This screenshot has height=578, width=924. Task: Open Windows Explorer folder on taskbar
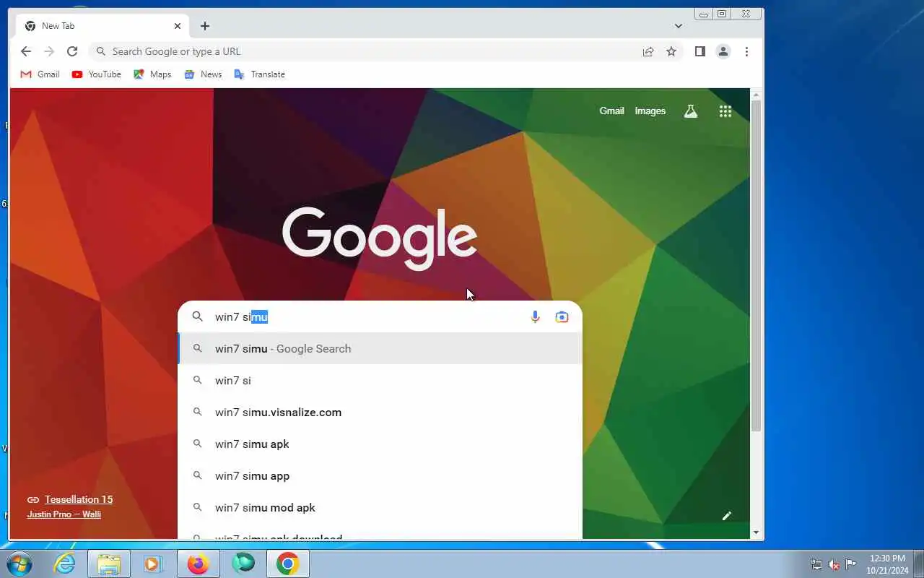109,564
